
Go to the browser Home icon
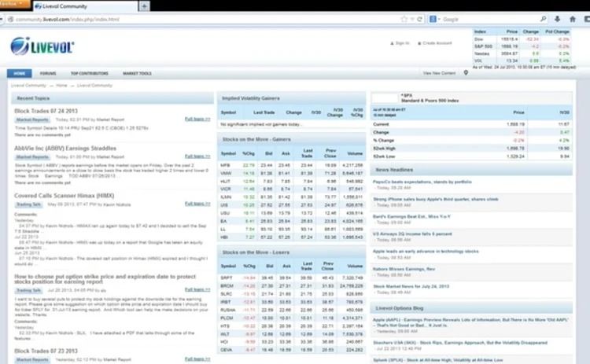[x=573, y=19]
